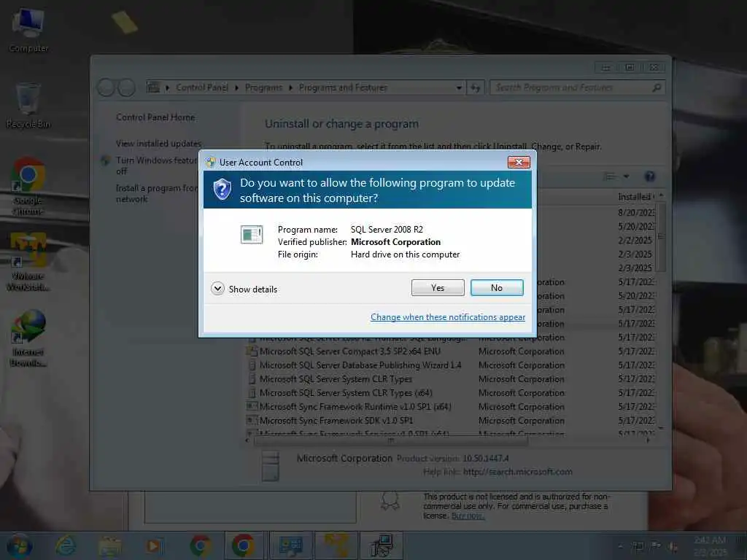Open Computer desktop icon
Screen dimensions: 747x560
pyautogui.click(x=28, y=29)
